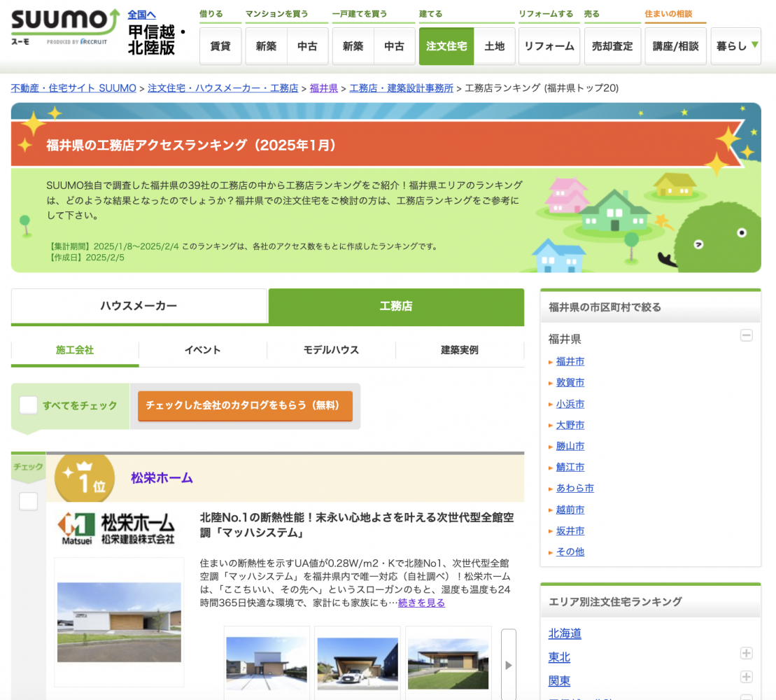
Task: Select 新築 under マンションを買う
Action: (266, 46)
